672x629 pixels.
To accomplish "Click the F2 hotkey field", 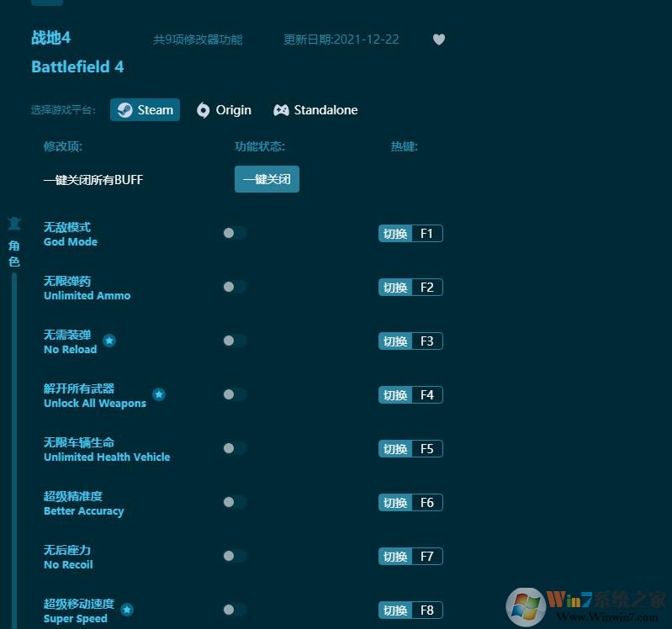I will [x=427, y=287].
